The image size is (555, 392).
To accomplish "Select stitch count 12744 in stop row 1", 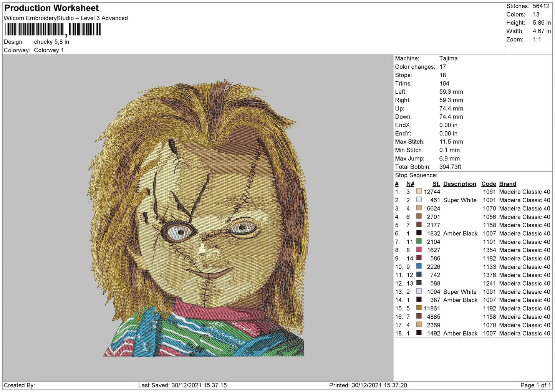I will (432, 192).
